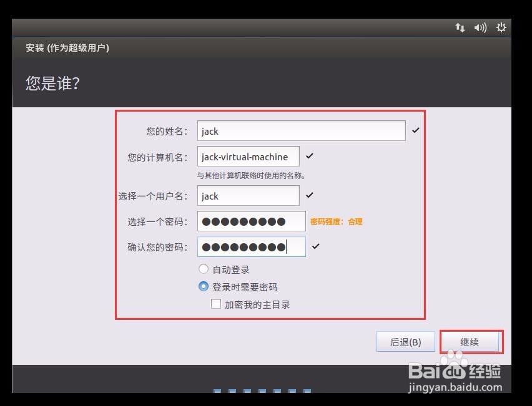Click the checkmark beside jack-virtual-machine
The image size is (532, 406).
pyautogui.click(x=310, y=156)
